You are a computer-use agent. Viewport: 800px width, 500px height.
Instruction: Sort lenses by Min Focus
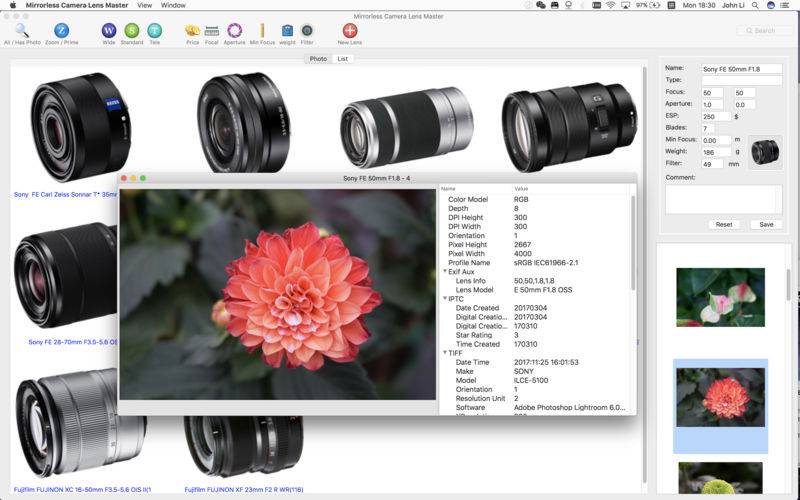[x=262, y=31]
